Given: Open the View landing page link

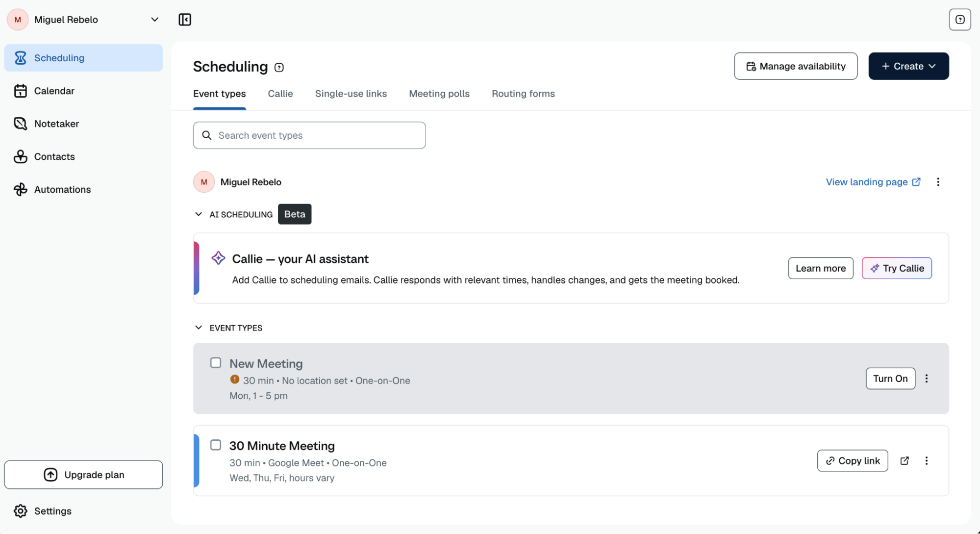Looking at the screenshot, I should 873,182.
